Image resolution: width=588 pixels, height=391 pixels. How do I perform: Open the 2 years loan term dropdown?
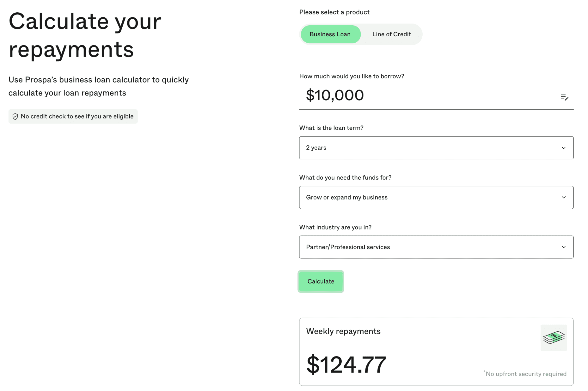point(436,148)
